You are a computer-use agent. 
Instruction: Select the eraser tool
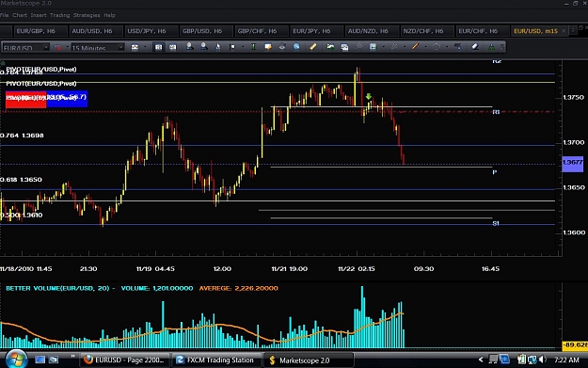pos(475,47)
